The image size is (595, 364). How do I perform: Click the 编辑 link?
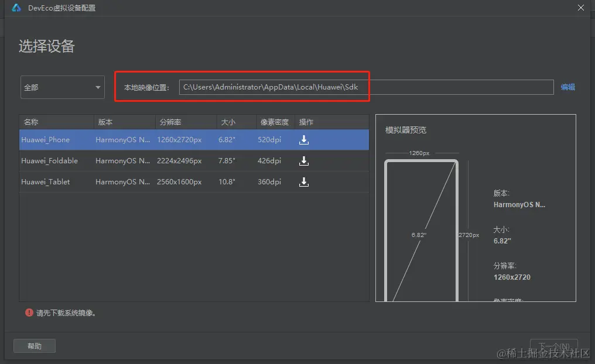pyautogui.click(x=567, y=87)
